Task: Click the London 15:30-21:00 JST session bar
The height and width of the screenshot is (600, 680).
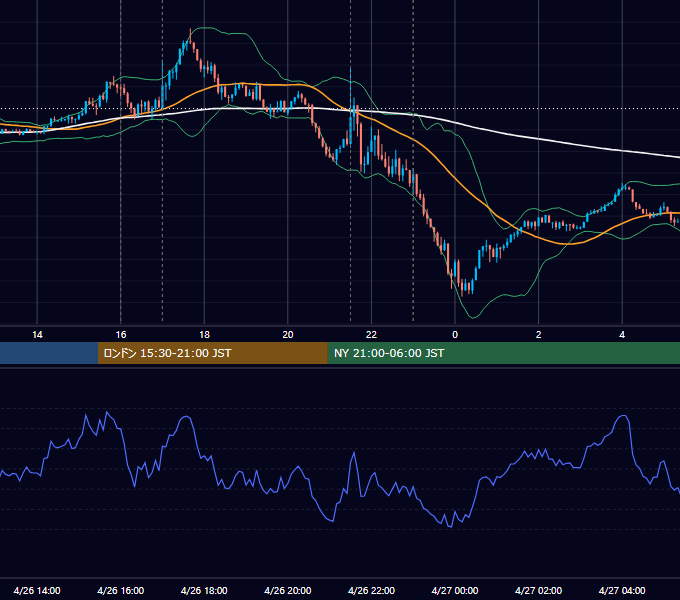Action: (212, 353)
